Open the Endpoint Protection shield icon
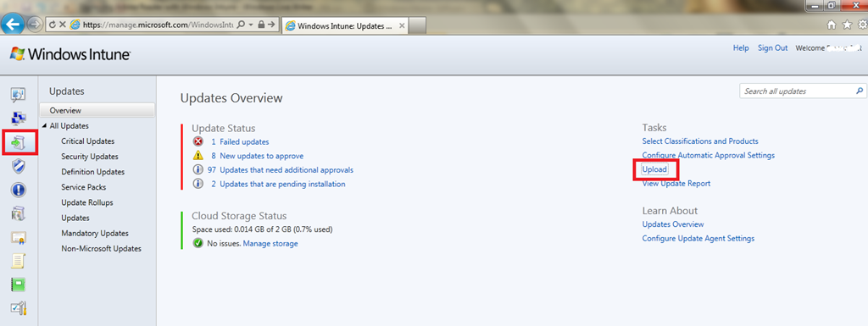 pos(19,166)
